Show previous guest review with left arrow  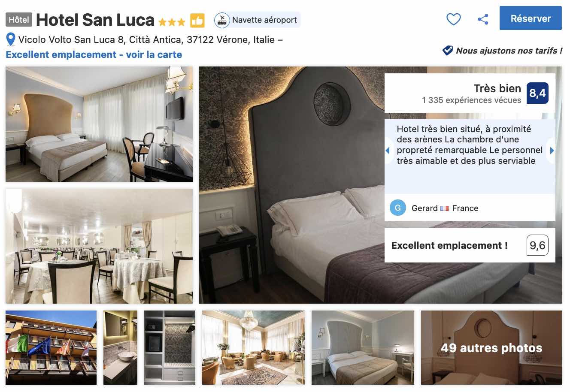click(x=388, y=151)
